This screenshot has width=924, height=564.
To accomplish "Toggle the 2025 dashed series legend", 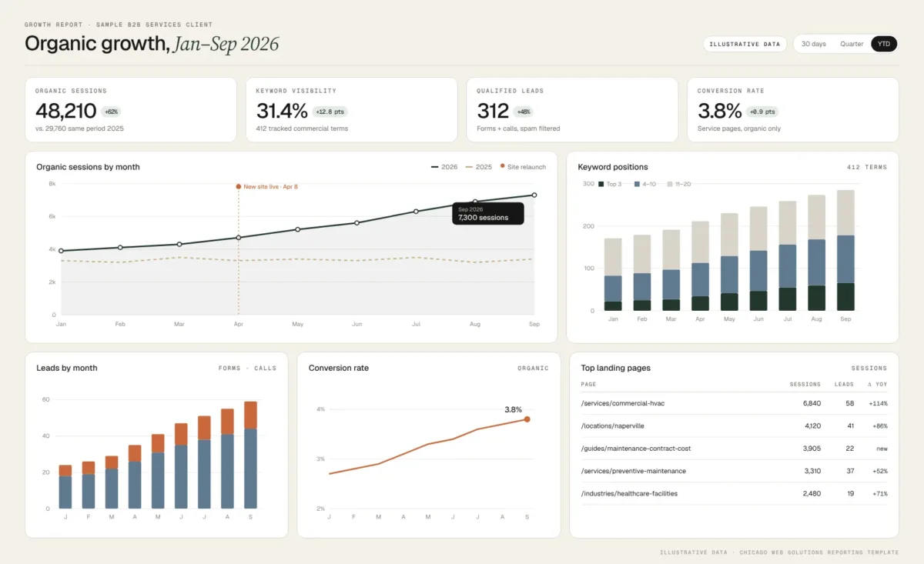I will (x=479, y=166).
